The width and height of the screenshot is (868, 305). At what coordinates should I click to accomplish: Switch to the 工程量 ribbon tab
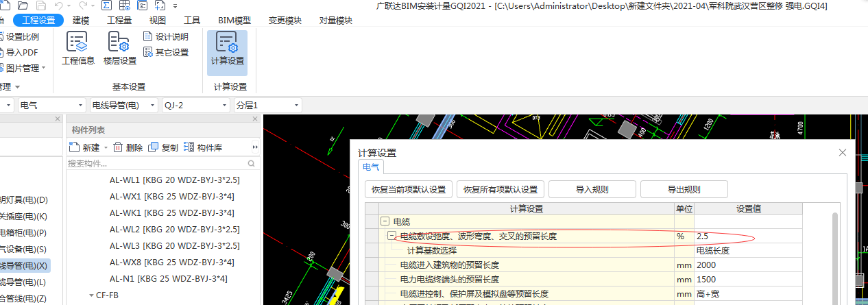(x=119, y=21)
